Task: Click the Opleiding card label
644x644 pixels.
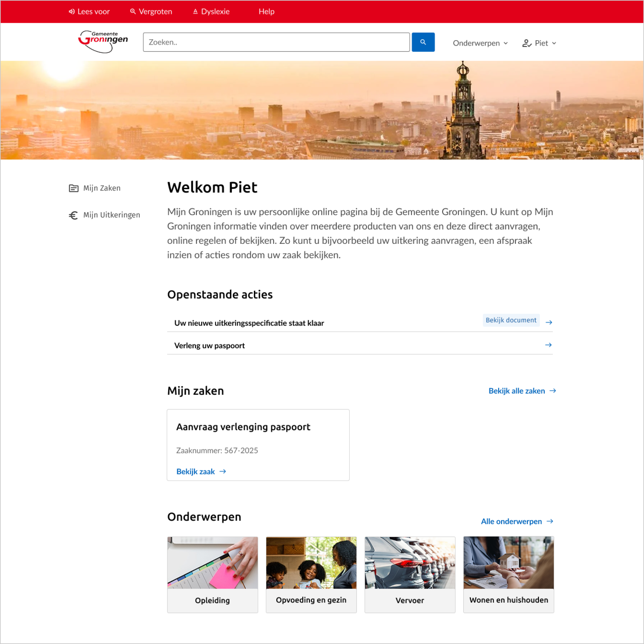Action: click(212, 600)
